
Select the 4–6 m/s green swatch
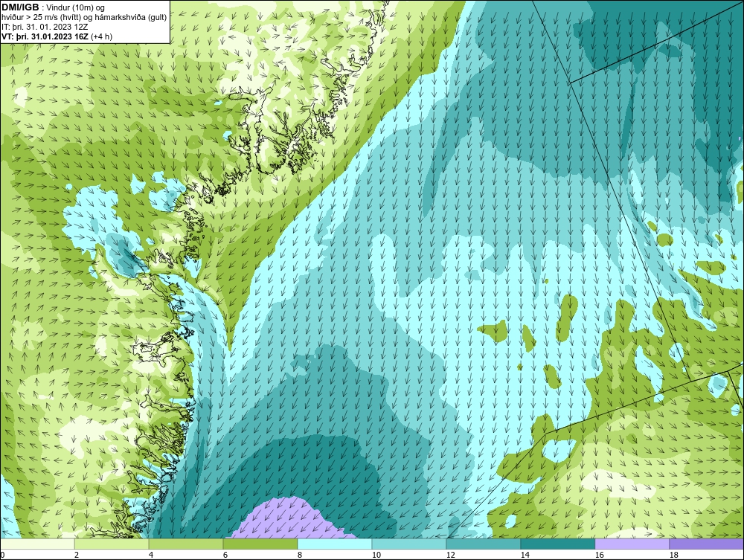click(x=186, y=544)
